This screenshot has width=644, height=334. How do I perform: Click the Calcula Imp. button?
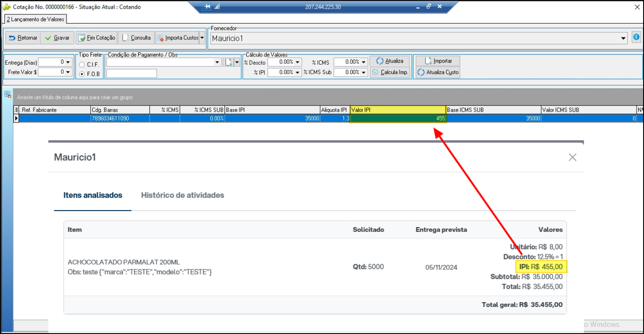point(390,72)
